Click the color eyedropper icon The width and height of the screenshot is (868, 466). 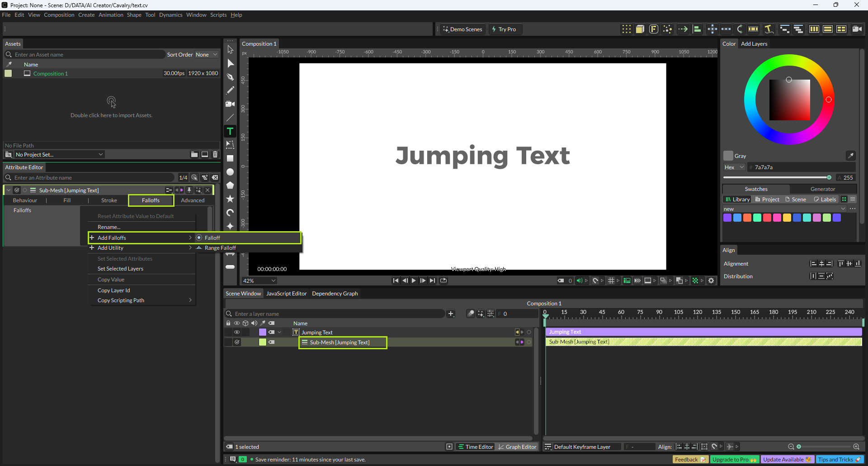[850, 156]
